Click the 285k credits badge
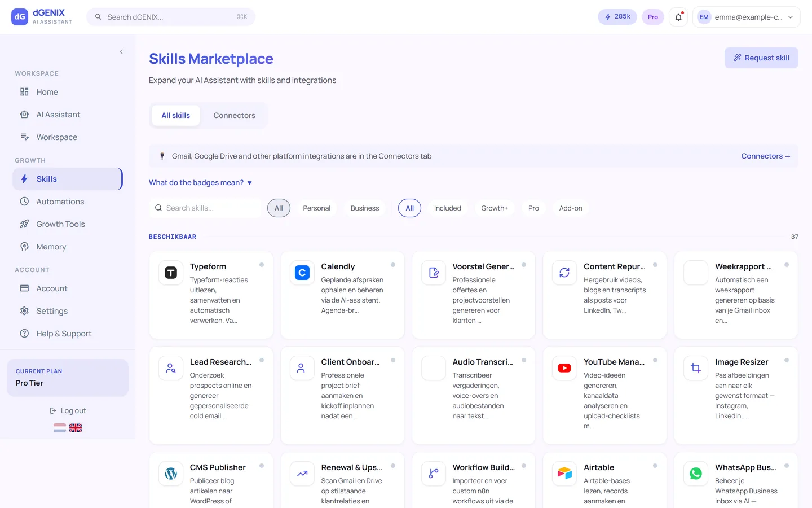812x508 pixels. tap(617, 17)
